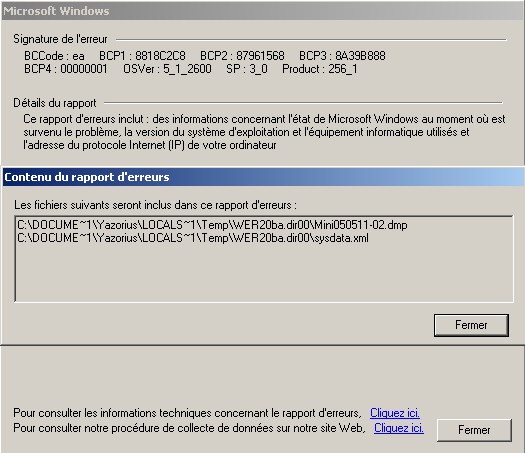Click the BCP2 : 87961568 value
Screen dimensions: 525x453
(242, 56)
